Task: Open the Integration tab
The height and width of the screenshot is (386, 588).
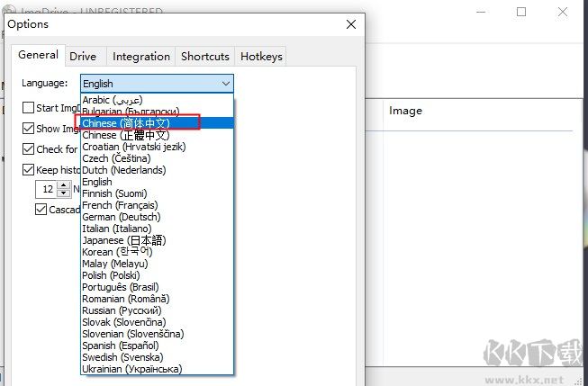Action: tap(141, 57)
